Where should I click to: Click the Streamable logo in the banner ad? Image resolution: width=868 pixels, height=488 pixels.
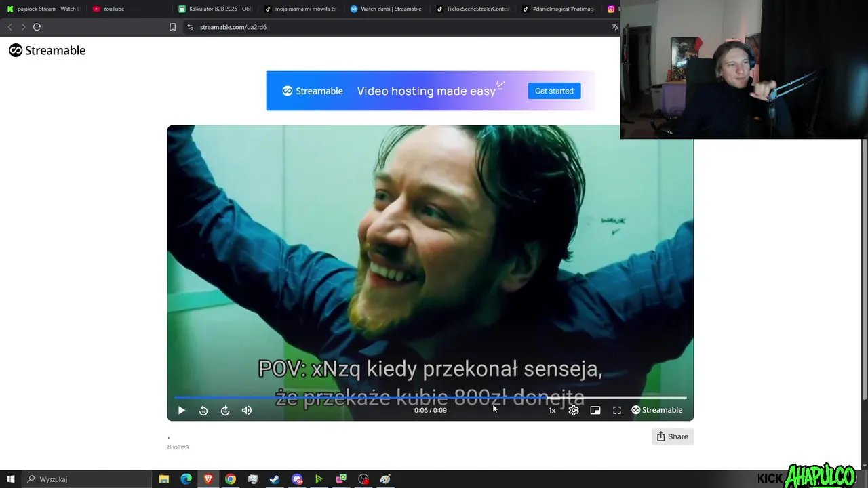pyautogui.click(x=313, y=91)
